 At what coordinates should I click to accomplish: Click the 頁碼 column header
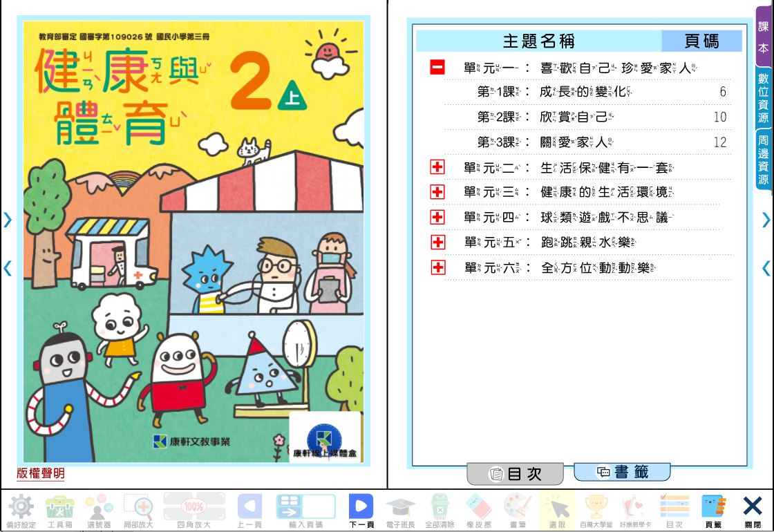point(701,41)
